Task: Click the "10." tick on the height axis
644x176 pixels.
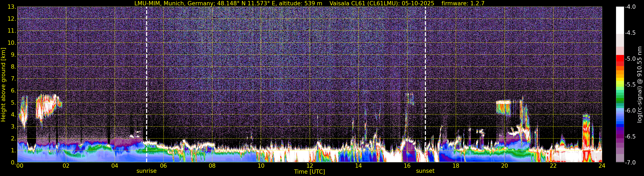Action: point(12,43)
